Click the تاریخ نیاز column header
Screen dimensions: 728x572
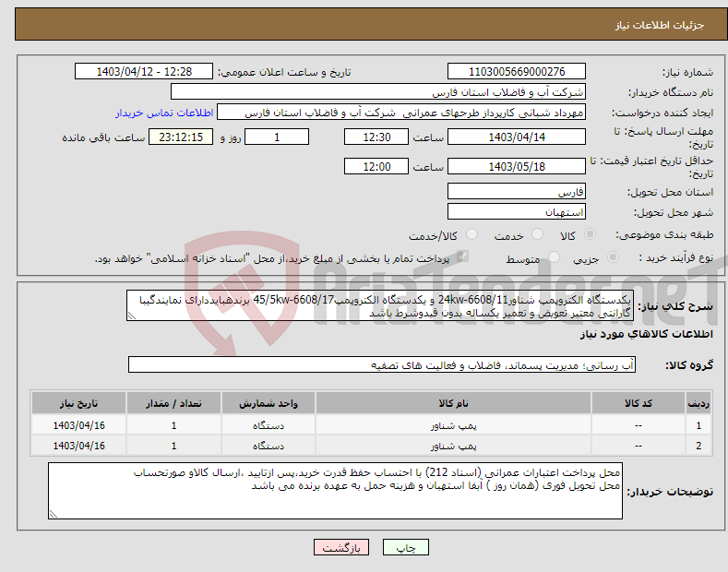point(79,403)
